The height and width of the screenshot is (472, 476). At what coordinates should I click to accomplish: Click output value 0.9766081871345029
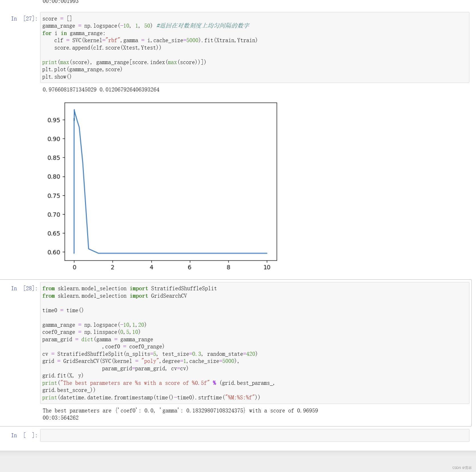[70, 89]
